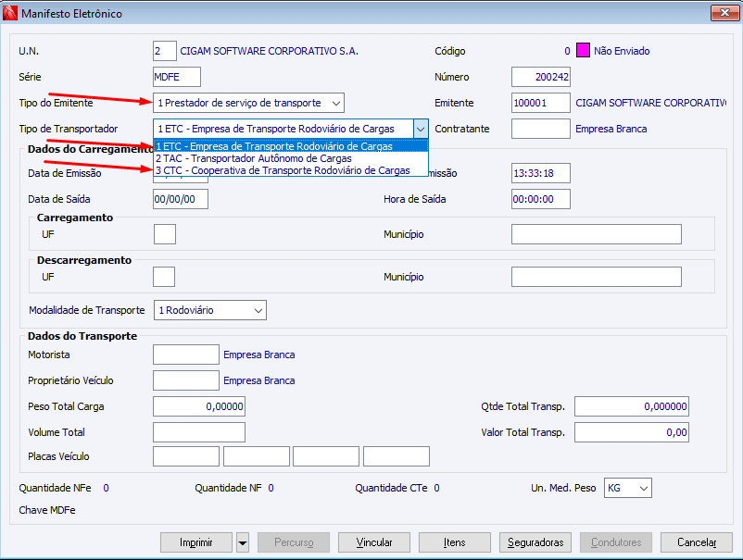Expand the arrow beside the Imprimir button

tap(242, 542)
